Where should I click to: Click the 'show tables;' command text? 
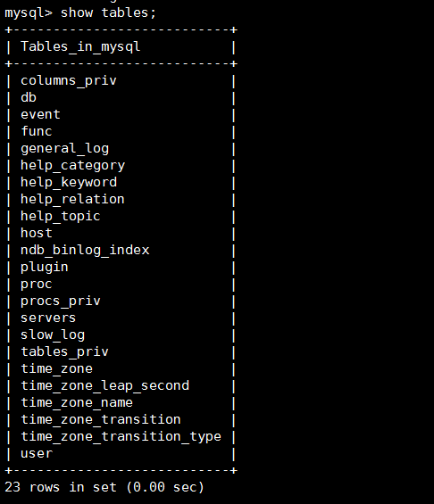tap(108, 13)
